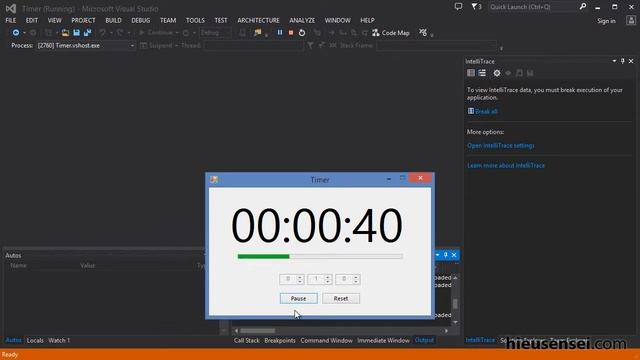The image size is (640, 360).
Task: Open the EDIT menu
Action: (31, 20)
